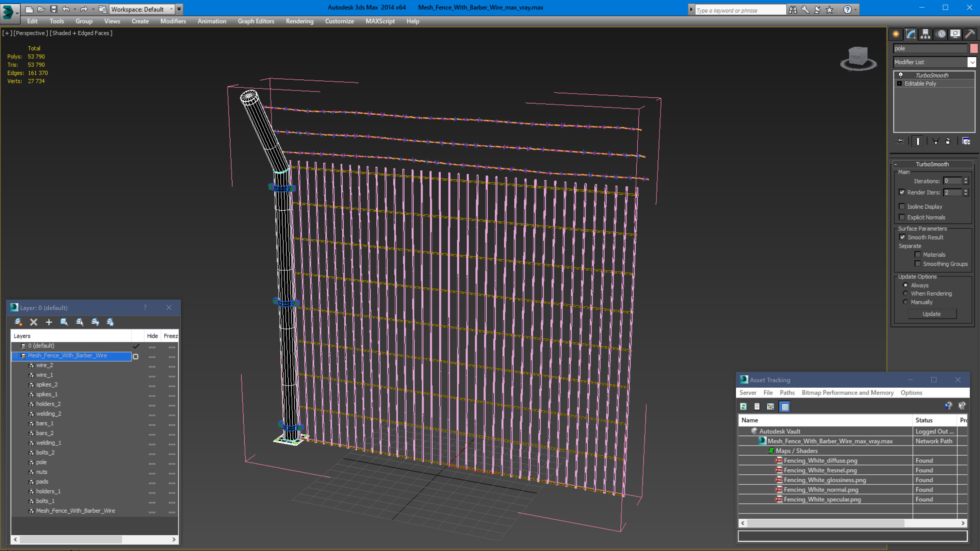Switch to the Hierarchy panel icon
The image size is (980, 551).
[925, 34]
